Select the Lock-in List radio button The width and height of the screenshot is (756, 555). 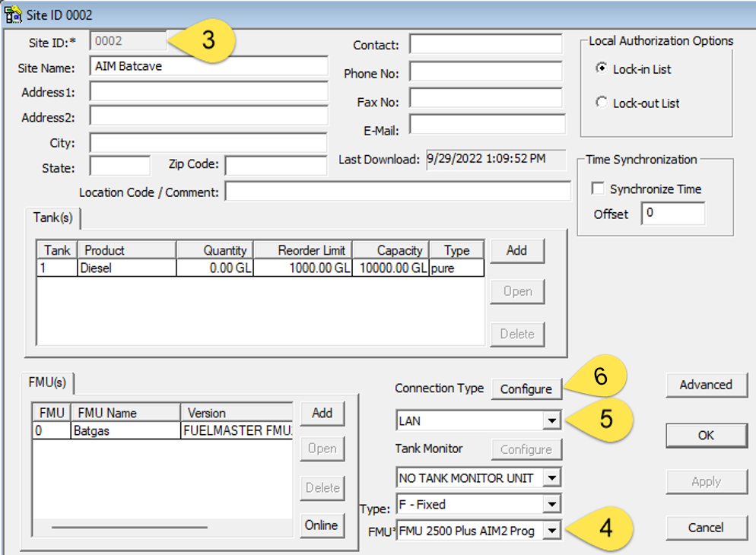[602, 68]
